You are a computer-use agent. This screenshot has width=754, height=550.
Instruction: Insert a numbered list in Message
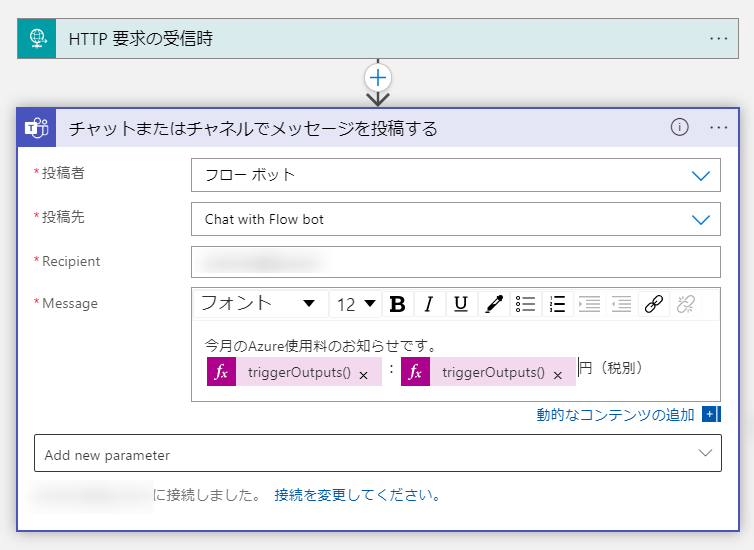coord(557,304)
